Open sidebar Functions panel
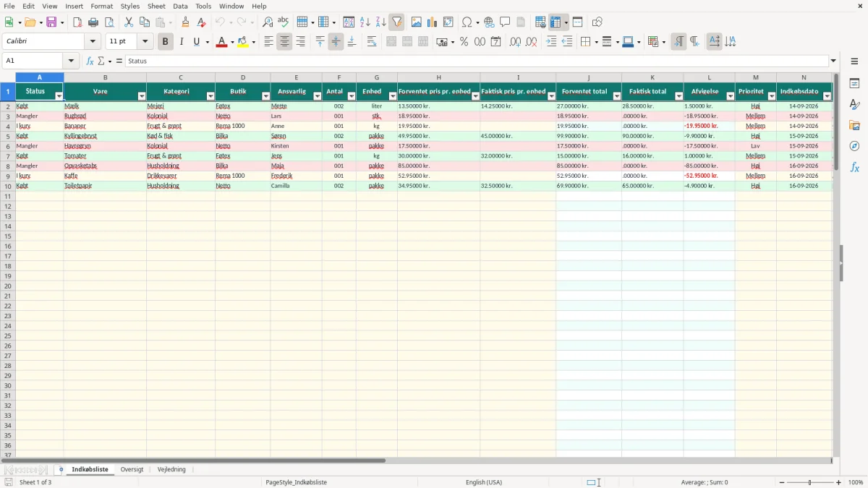This screenshot has width=868, height=488. pyautogui.click(x=854, y=167)
